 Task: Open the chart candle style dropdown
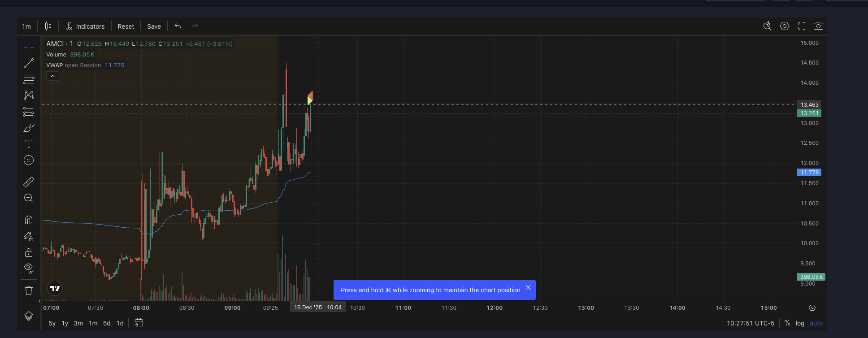pyautogui.click(x=48, y=26)
